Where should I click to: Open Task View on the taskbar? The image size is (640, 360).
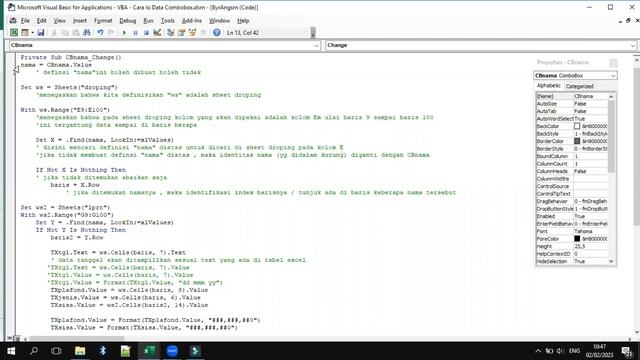pos(56,351)
